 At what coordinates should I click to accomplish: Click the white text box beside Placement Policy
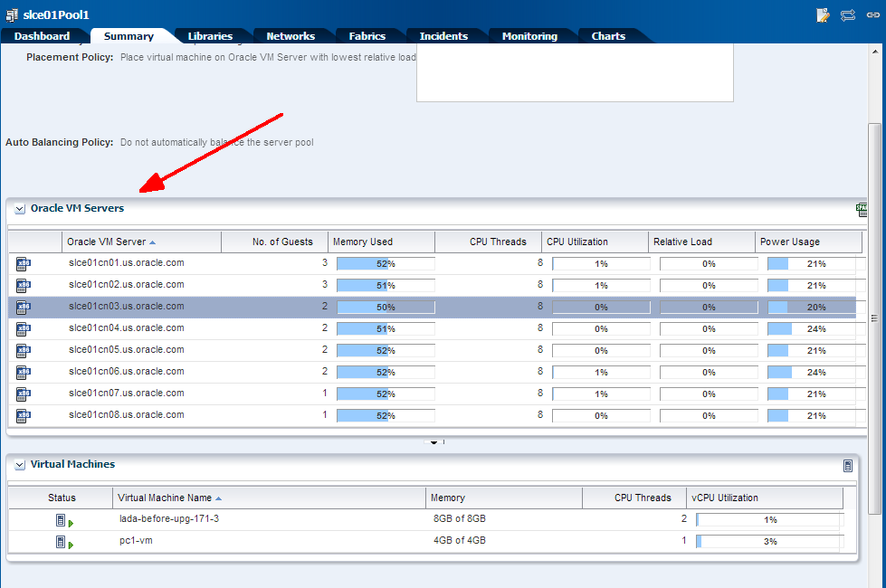point(575,73)
